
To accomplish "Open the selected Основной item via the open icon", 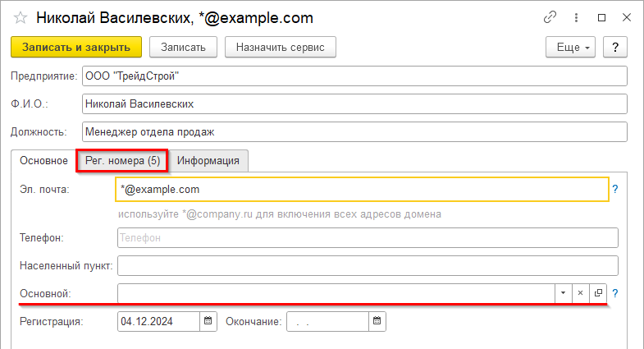I will [598, 293].
